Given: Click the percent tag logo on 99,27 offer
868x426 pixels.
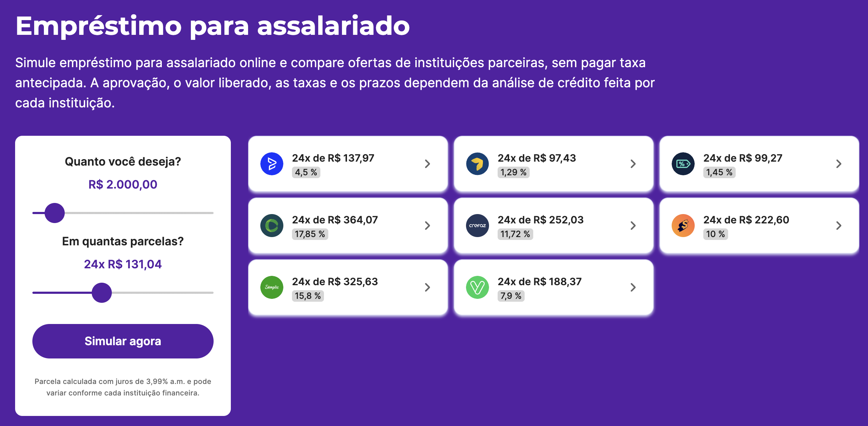Looking at the screenshot, I should (x=683, y=164).
